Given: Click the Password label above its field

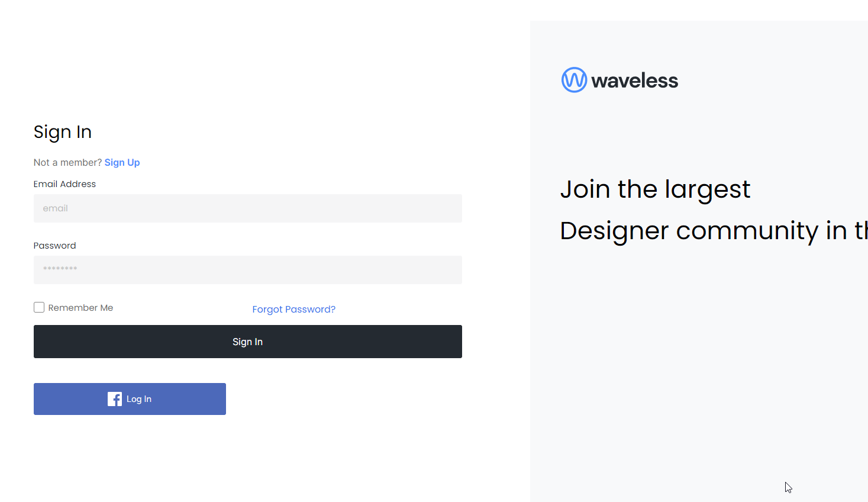Looking at the screenshot, I should pos(54,245).
